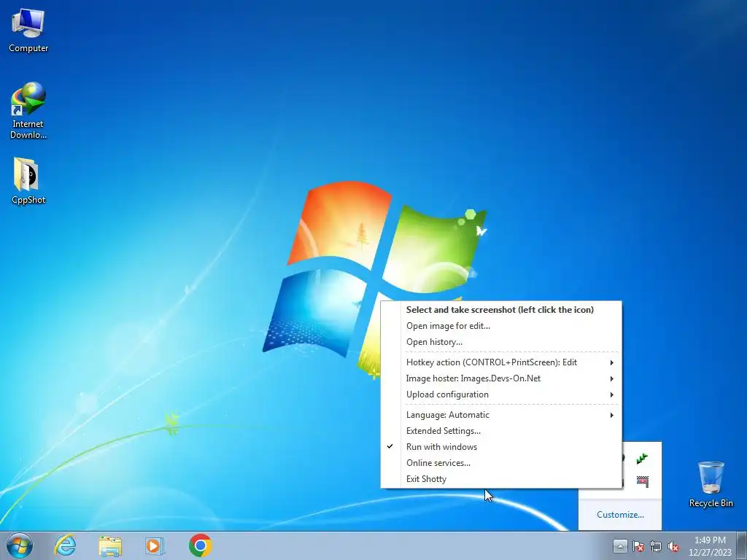Launch Windows Media Player from taskbar
The height and width of the screenshot is (560, 747).
click(x=155, y=545)
